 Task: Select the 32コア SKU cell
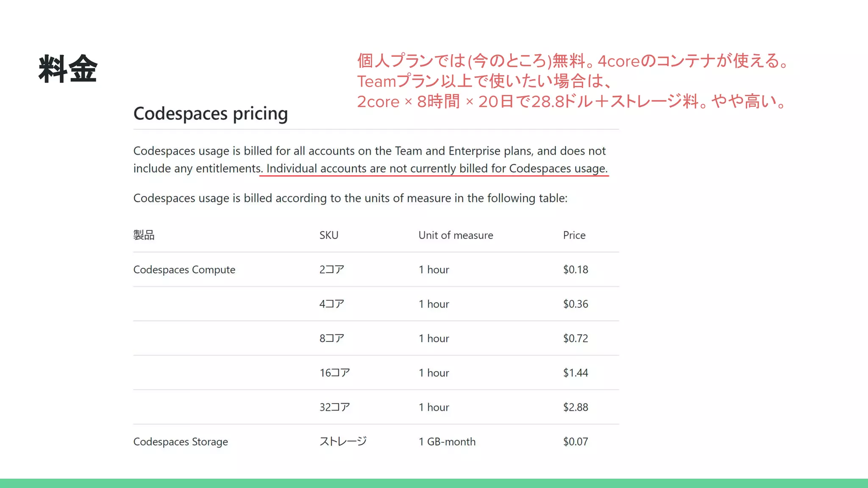(x=335, y=407)
